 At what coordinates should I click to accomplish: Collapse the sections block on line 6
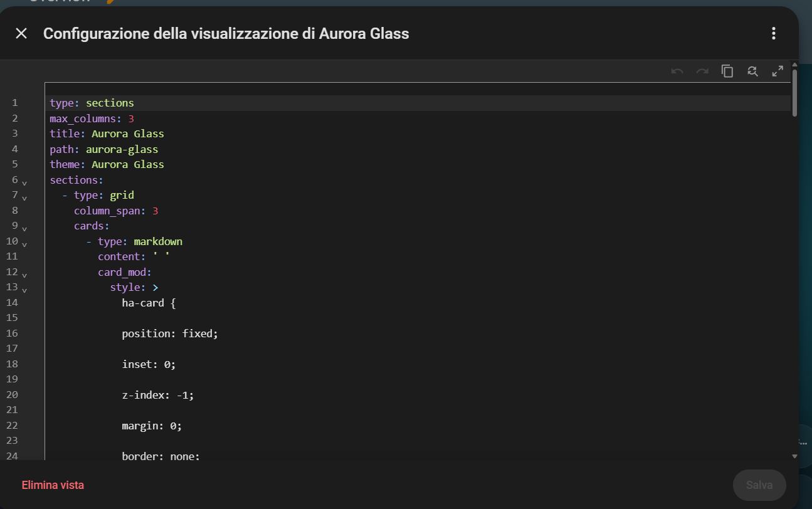(x=24, y=182)
